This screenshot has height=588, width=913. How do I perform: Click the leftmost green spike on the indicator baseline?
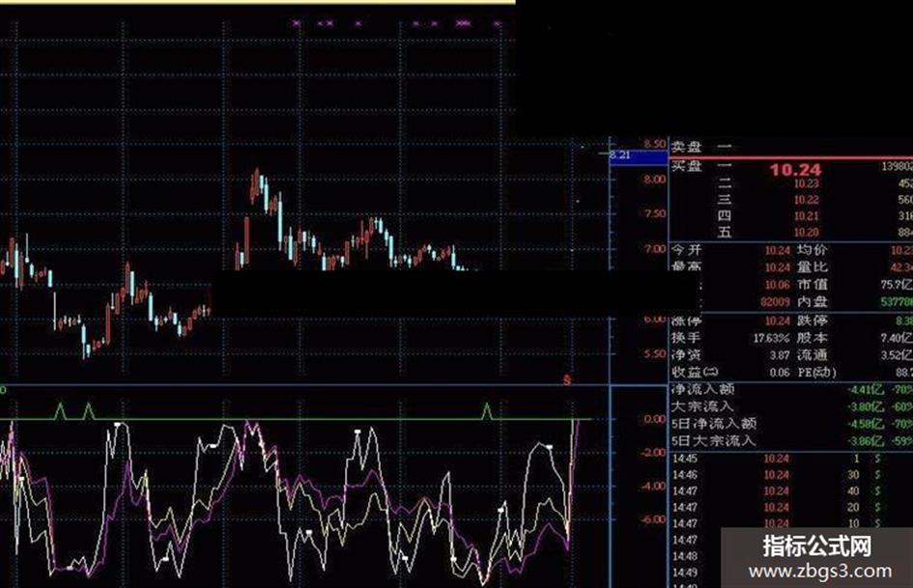click(x=60, y=411)
